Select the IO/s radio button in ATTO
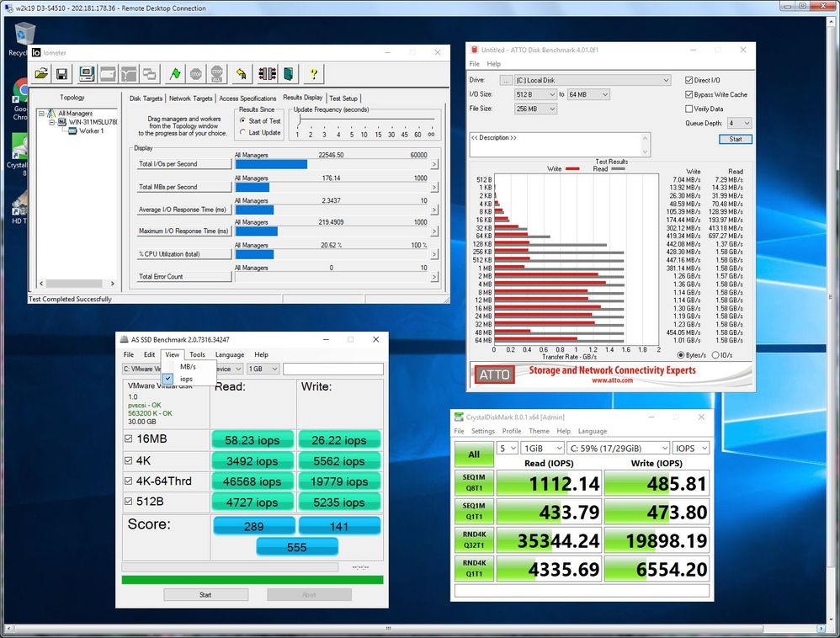This screenshot has width=840, height=638. tap(715, 355)
